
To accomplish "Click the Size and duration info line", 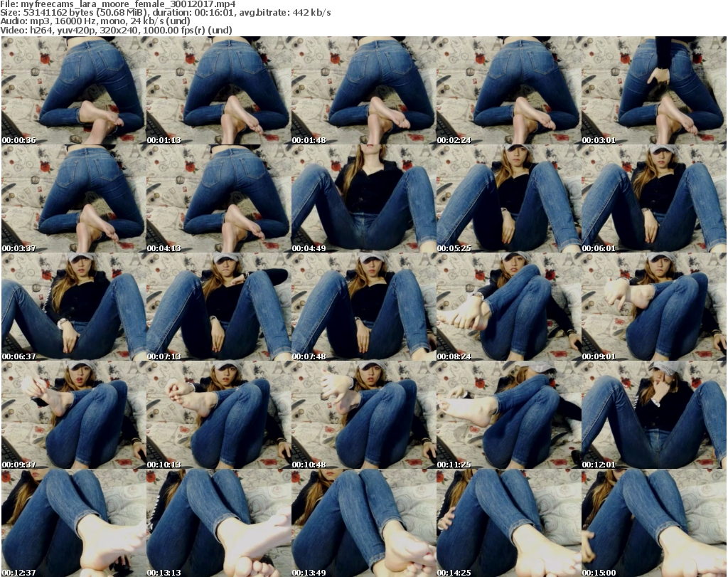I will pos(165,13).
